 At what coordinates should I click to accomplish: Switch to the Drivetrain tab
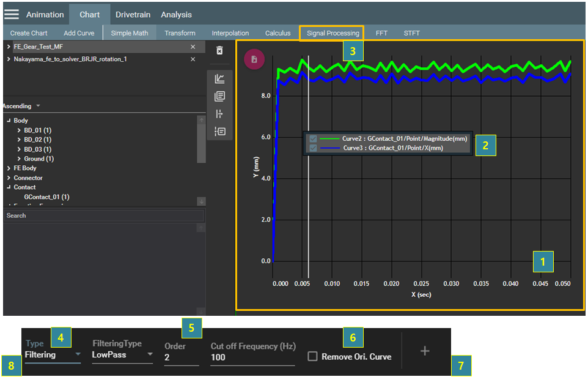(133, 14)
